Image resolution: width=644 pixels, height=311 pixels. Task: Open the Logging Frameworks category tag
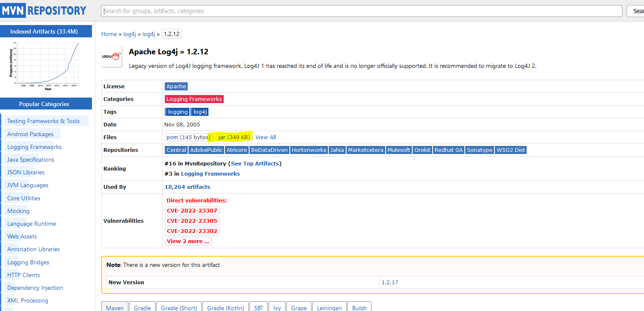click(x=194, y=99)
